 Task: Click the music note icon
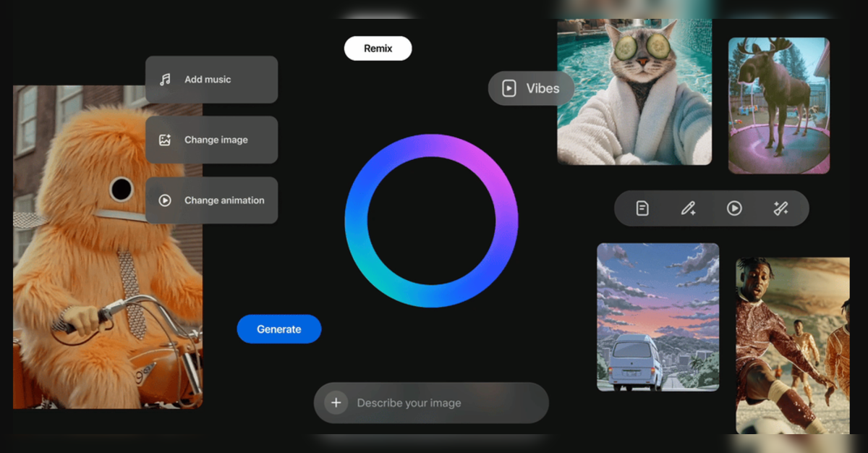click(165, 80)
